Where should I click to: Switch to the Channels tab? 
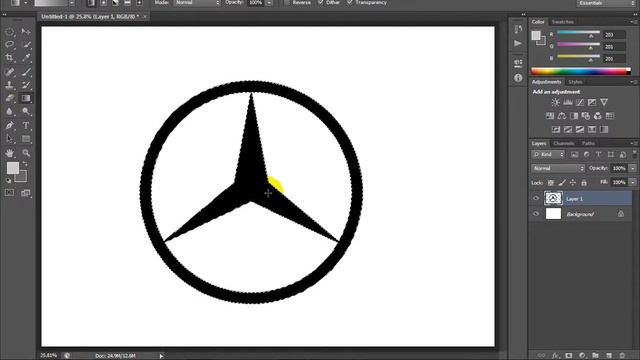(564, 143)
